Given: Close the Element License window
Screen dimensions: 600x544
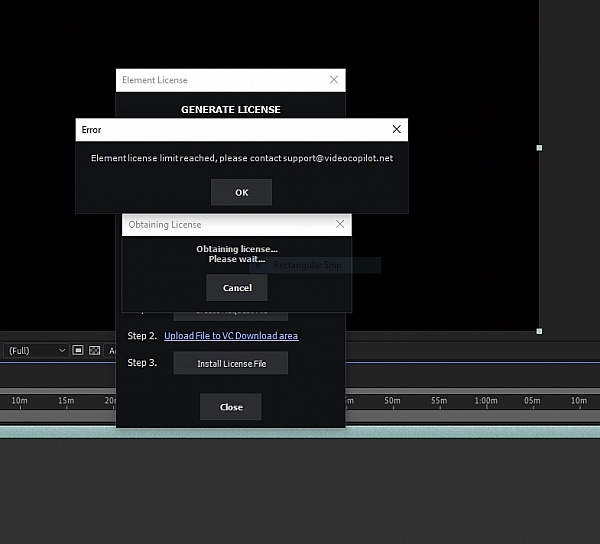Looking at the screenshot, I should (334, 80).
